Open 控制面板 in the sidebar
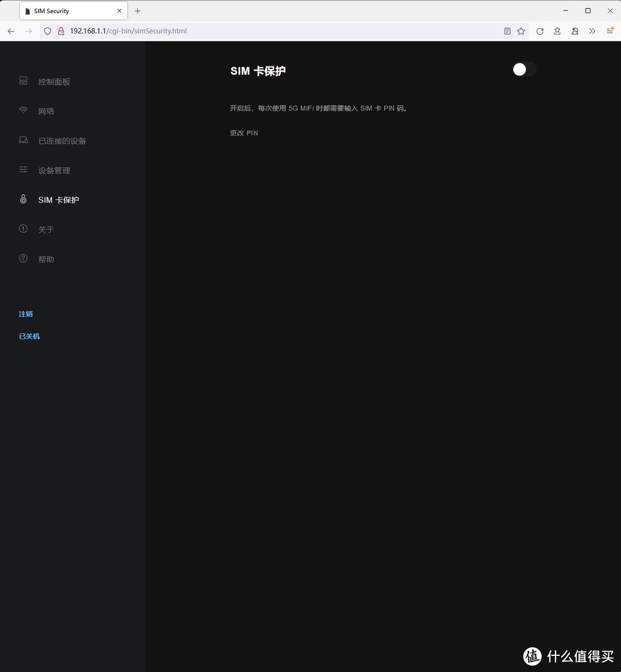This screenshot has height=672, width=621. click(x=54, y=82)
